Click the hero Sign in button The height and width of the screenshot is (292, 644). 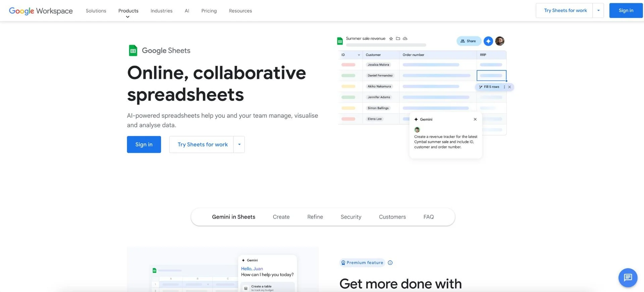point(144,144)
